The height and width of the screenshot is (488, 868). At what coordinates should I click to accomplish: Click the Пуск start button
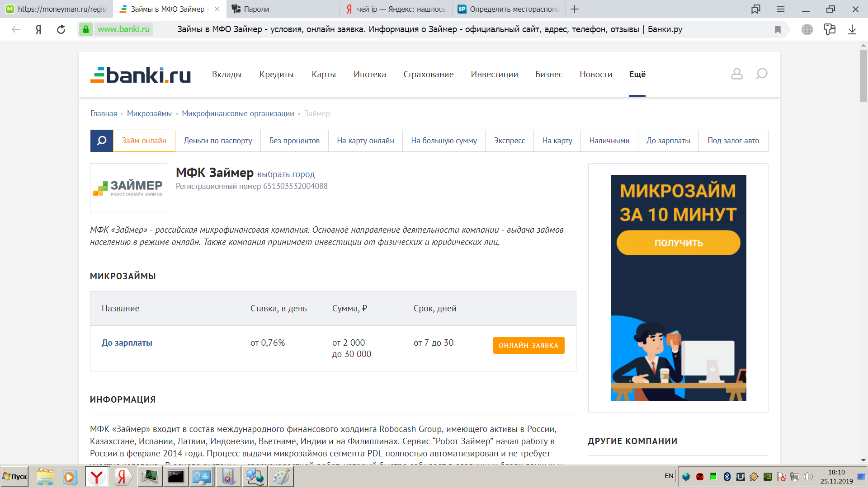point(14,477)
